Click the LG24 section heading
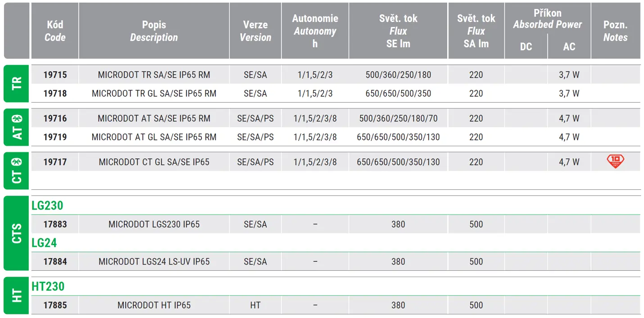Viewport: 644px width, 318px height. [x=44, y=243]
